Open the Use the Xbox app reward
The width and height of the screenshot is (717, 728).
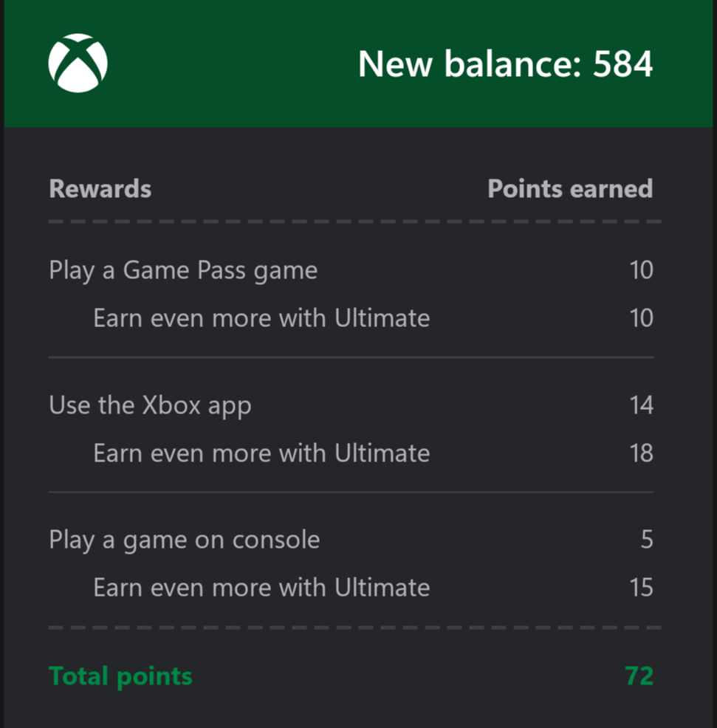point(151,406)
